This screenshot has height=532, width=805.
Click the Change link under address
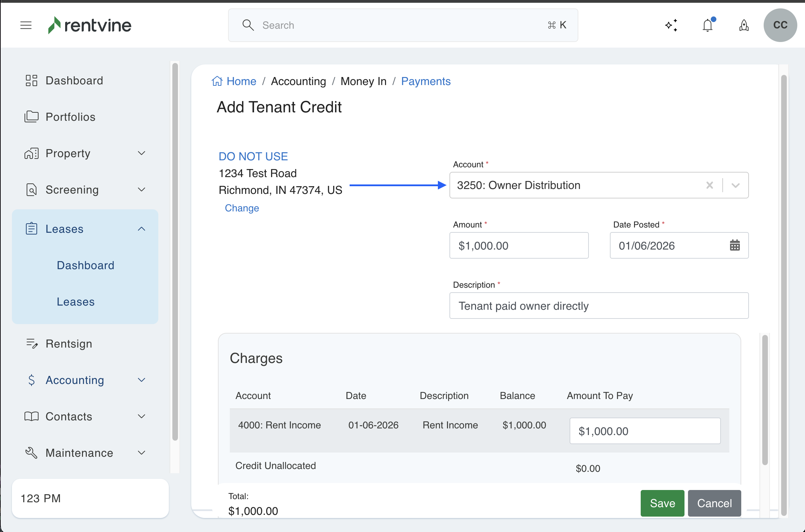coord(242,208)
